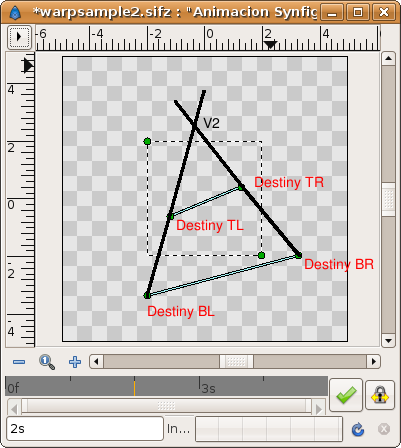This screenshot has width=401, height=448.
Task: Toggle animation mode green checkmark button
Action: click(x=346, y=395)
